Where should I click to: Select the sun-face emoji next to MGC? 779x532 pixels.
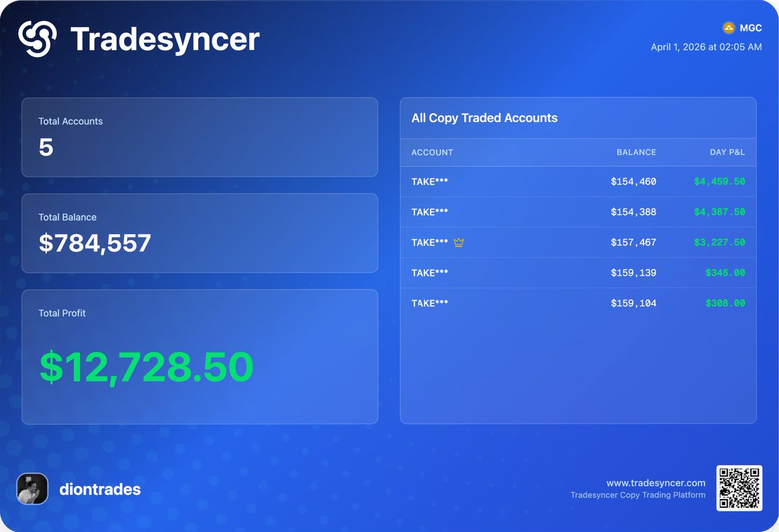[x=728, y=27]
